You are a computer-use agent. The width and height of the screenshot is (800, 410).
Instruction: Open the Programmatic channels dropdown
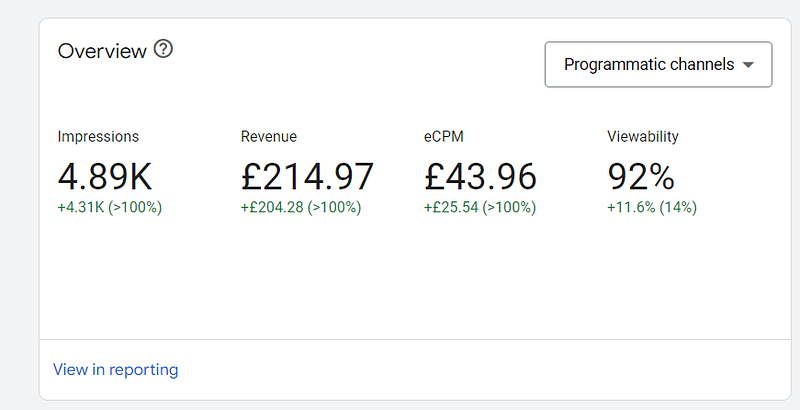[658, 64]
